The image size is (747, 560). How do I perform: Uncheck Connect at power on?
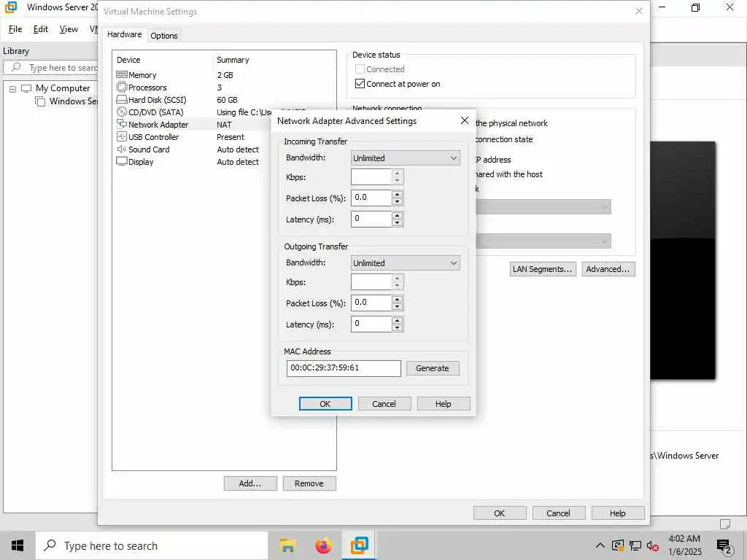pos(360,84)
